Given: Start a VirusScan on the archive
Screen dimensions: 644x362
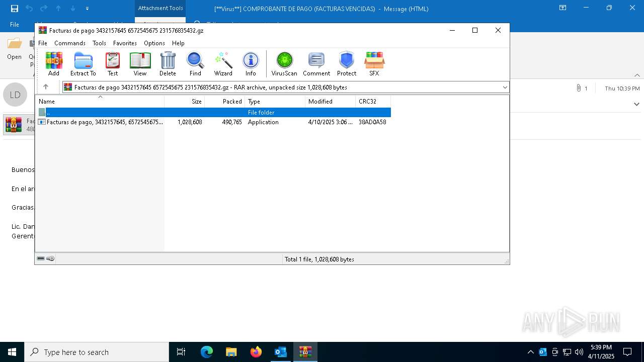Looking at the screenshot, I should coord(284,64).
